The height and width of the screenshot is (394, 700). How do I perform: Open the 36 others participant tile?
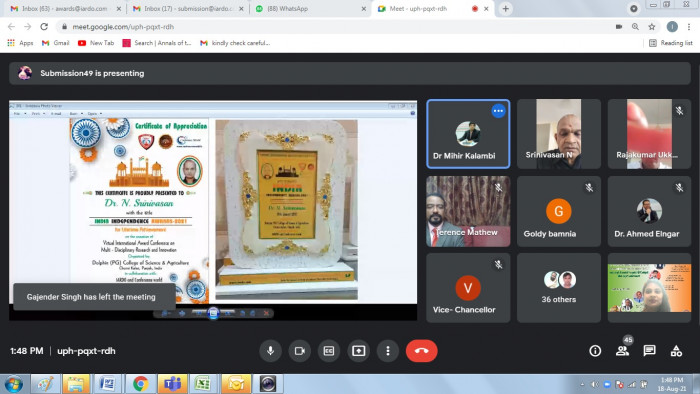coord(558,288)
